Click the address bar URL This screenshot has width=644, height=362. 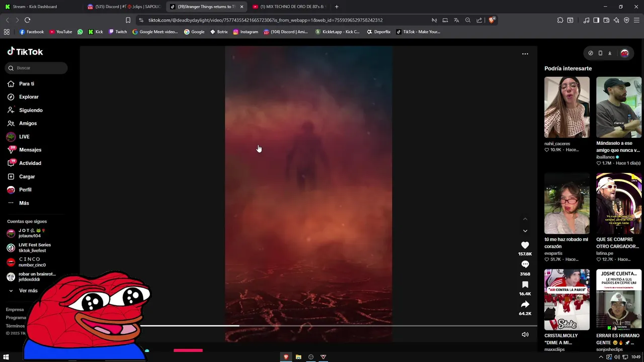pos(266,20)
